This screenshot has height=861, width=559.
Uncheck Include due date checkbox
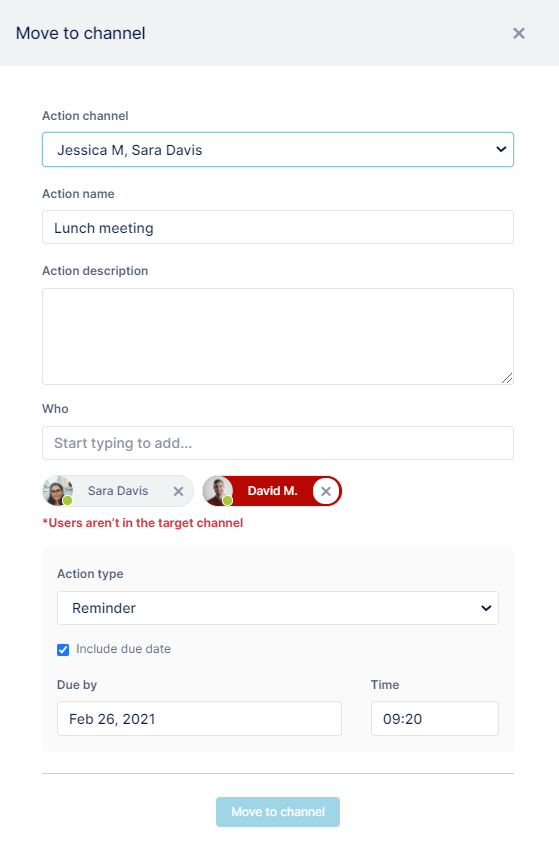pos(63,650)
